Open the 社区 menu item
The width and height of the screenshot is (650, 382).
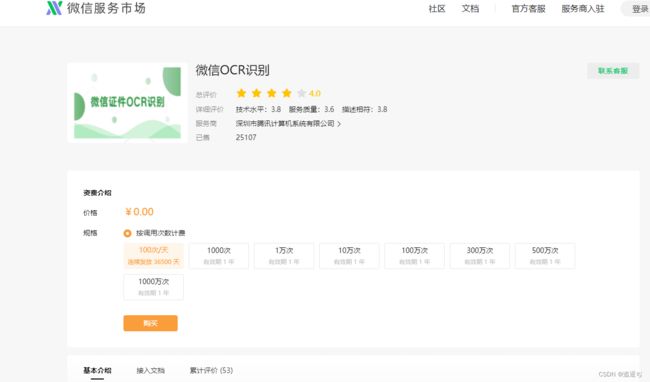point(437,9)
